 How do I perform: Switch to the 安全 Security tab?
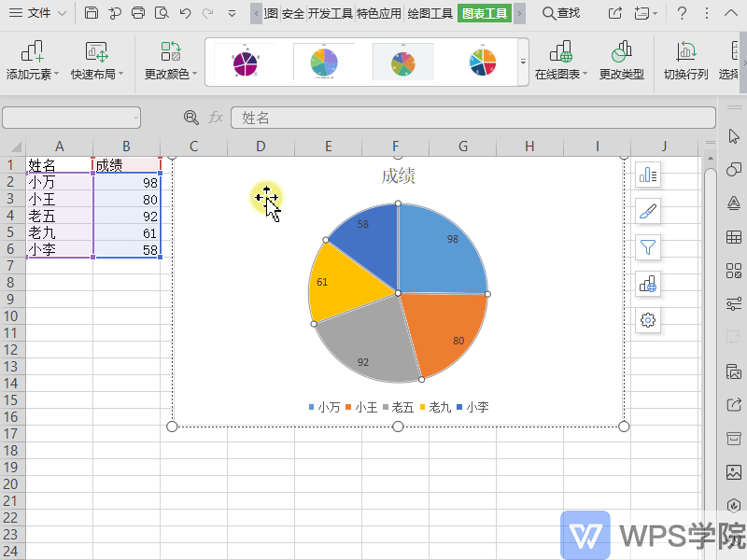[292, 13]
